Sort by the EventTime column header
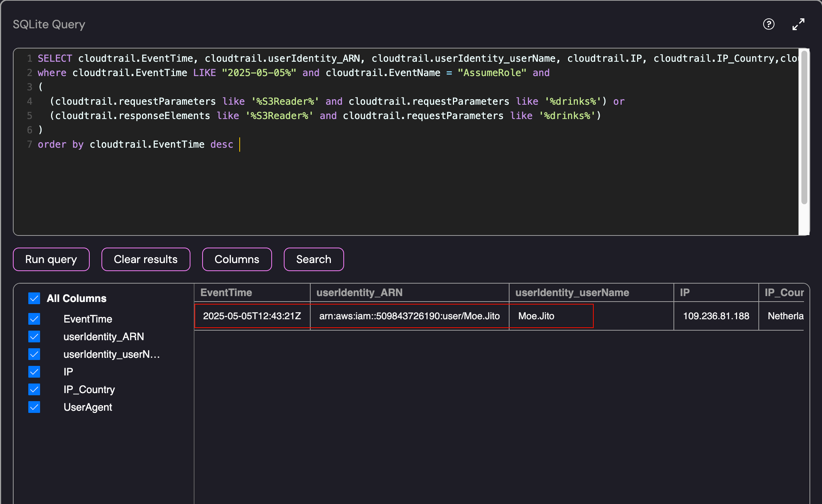822x504 pixels. 226,293
